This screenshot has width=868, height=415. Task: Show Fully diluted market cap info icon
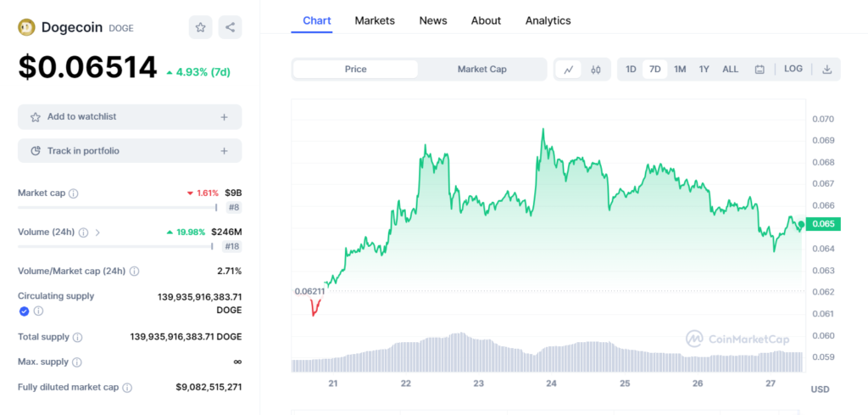pyautogui.click(x=127, y=388)
